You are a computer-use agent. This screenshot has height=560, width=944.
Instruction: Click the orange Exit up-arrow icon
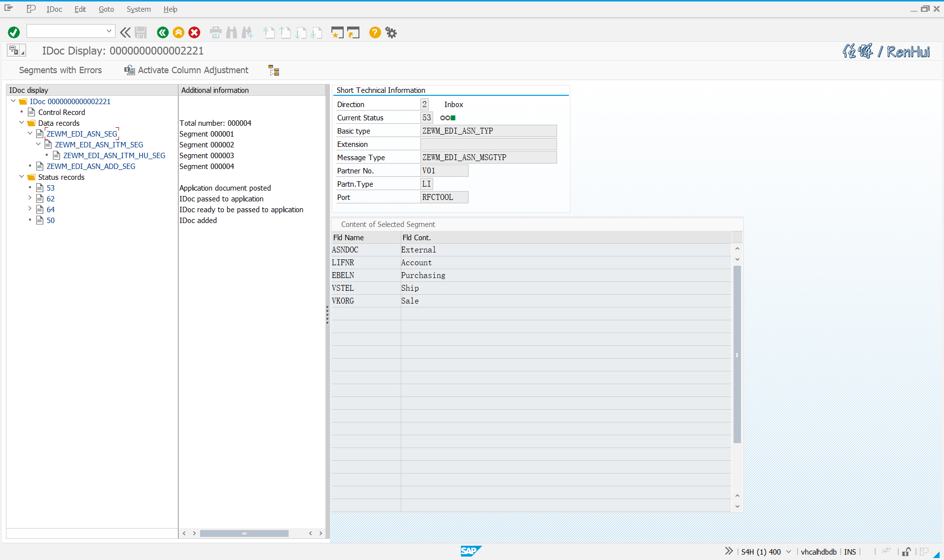click(178, 32)
